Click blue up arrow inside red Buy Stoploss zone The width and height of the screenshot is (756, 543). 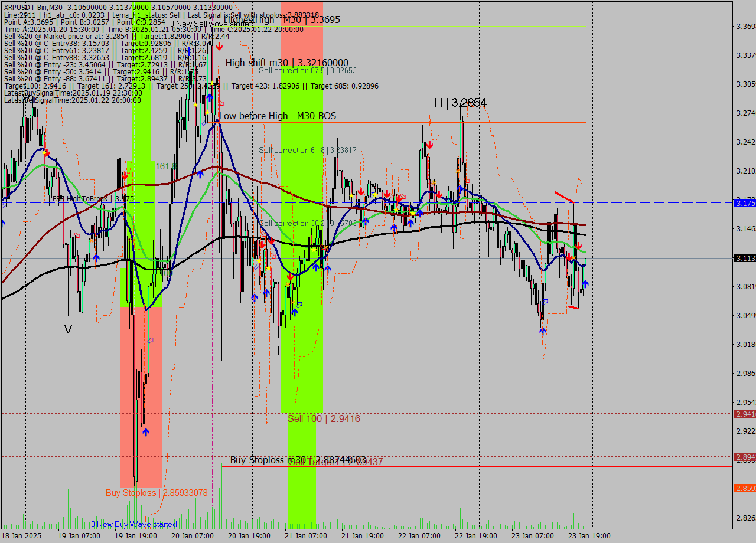145,432
